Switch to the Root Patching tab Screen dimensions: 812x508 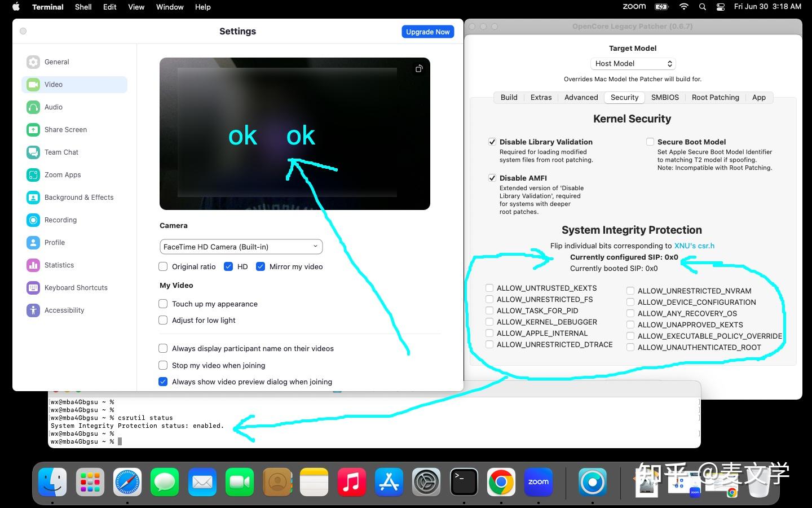[715, 97]
